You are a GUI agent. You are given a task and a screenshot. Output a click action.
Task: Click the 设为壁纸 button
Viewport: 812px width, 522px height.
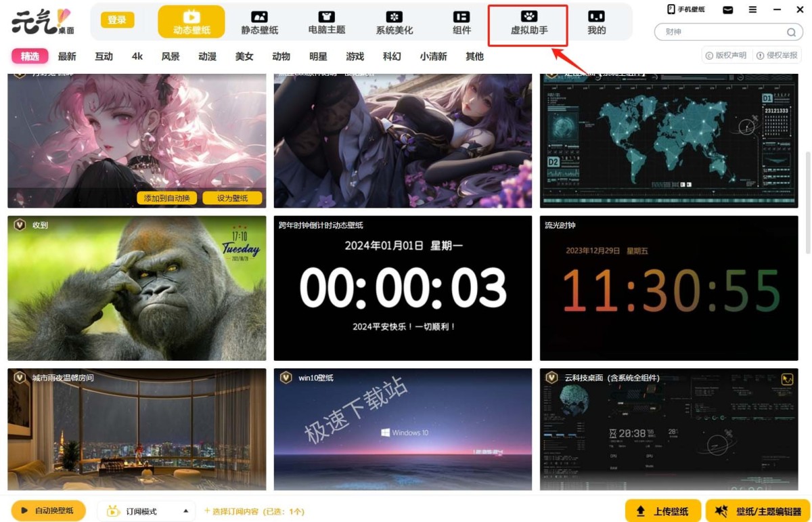click(232, 198)
